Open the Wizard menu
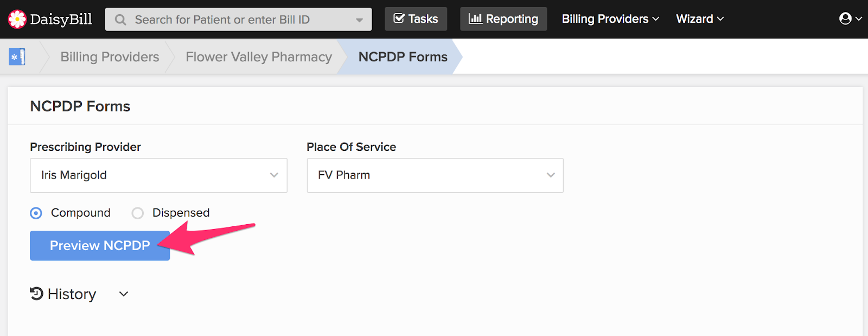The width and height of the screenshot is (868, 336). 700,18
